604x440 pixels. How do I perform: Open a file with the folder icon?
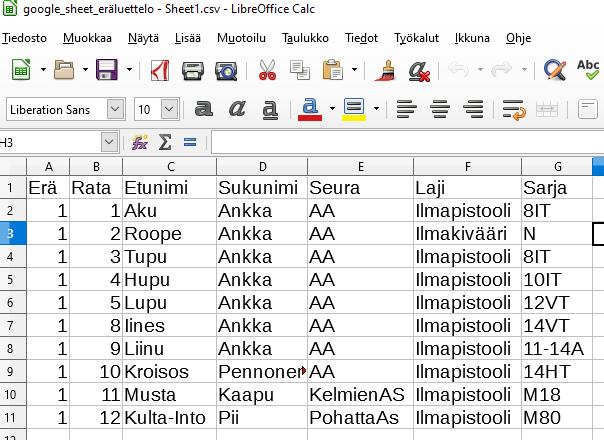pos(64,70)
